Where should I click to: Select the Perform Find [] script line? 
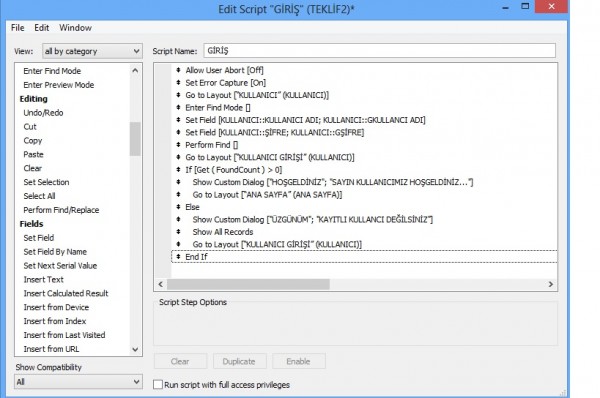pos(212,145)
